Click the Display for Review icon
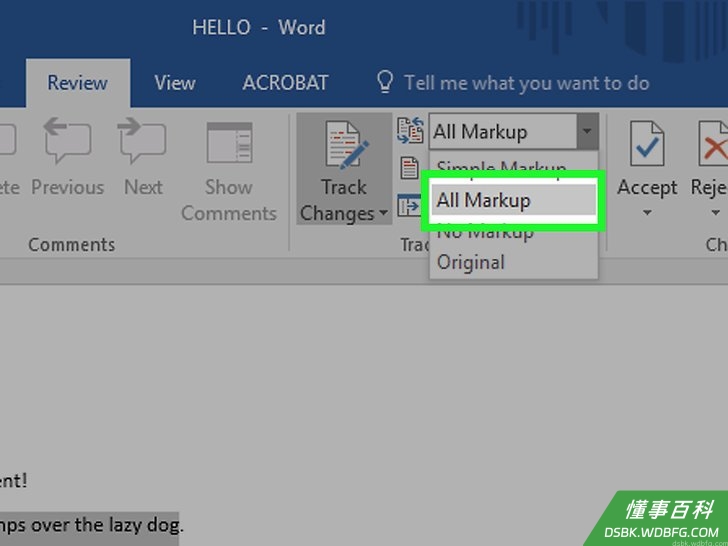The image size is (728, 546). (410, 130)
